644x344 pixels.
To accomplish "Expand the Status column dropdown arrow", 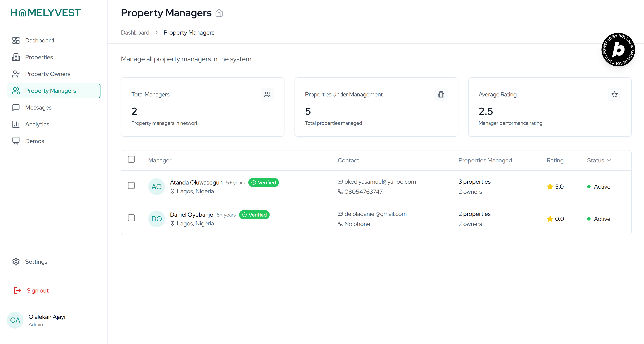I will point(609,160).
